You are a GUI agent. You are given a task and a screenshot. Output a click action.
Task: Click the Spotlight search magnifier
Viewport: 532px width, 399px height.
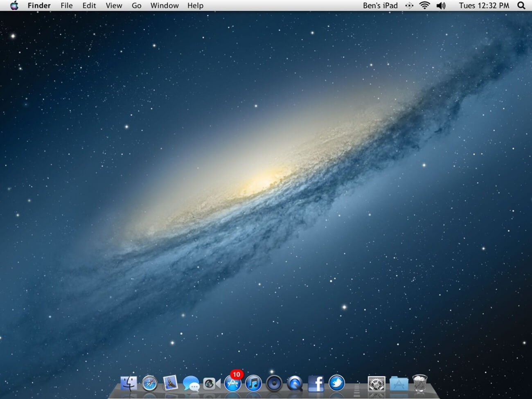pyautogui.click(x=521, y=5)
